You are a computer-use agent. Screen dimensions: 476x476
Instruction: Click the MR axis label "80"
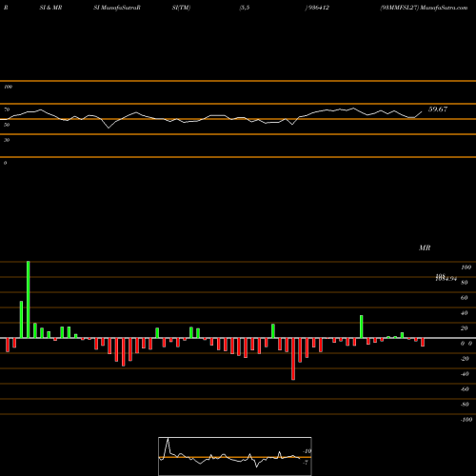click(464, 283)
